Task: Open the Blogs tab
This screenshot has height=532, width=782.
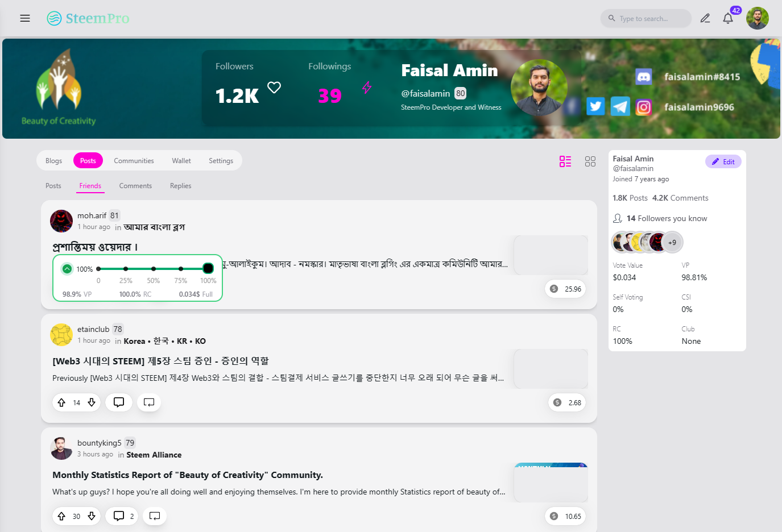Action: pyautogui.click(x=54, y=161)
